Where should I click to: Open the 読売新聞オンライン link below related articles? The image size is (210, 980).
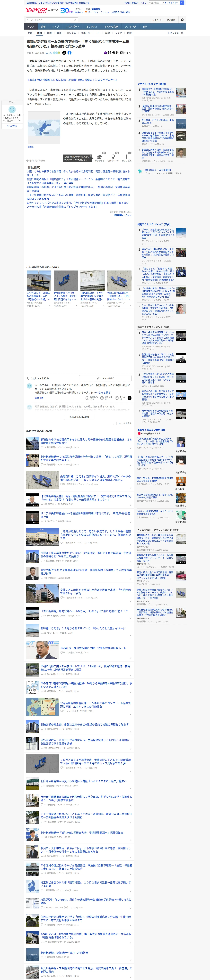(x=122, y=215)
